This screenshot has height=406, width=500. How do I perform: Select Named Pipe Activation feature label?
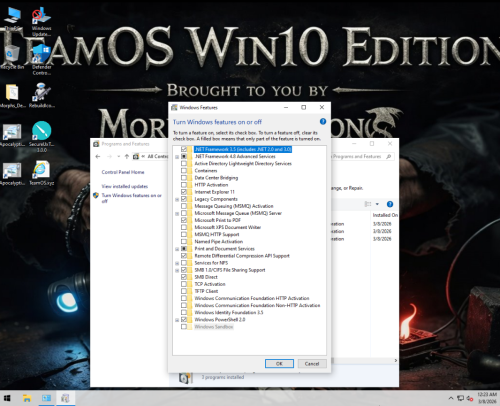(x=219, y=241)
